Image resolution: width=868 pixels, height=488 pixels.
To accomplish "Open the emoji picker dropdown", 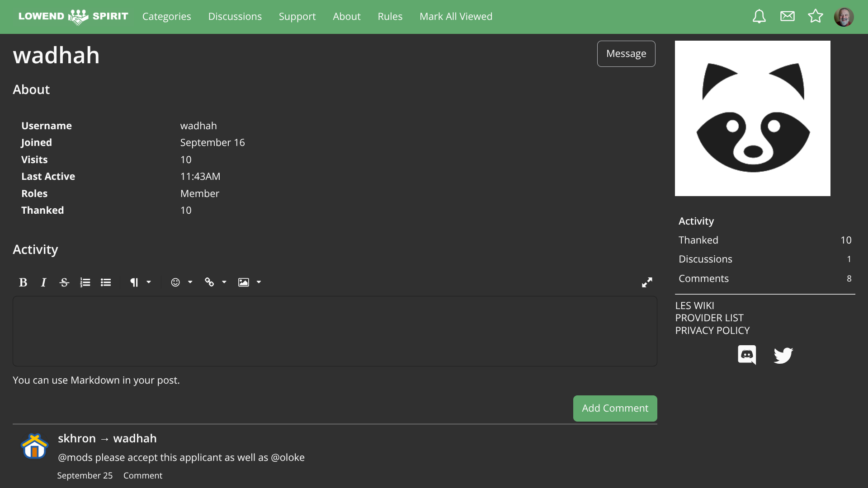I will click(x=181, y=282).
